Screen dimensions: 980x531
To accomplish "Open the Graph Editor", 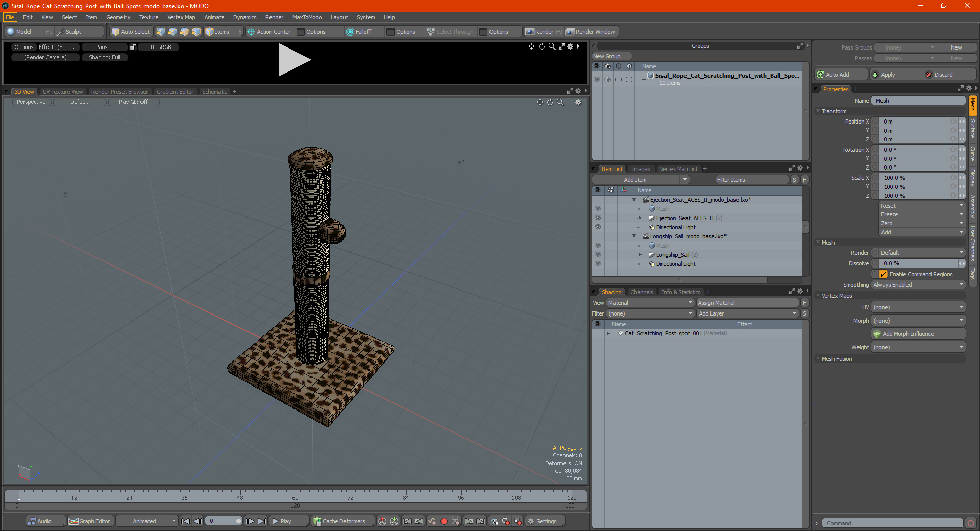I will point(89,521).
